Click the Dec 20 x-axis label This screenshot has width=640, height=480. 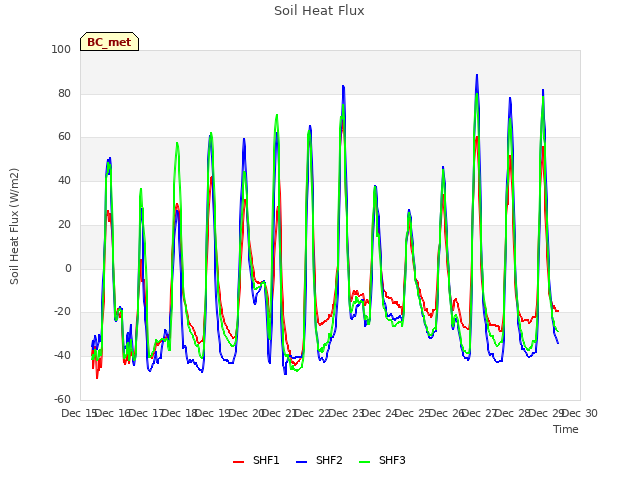[247, 413]
